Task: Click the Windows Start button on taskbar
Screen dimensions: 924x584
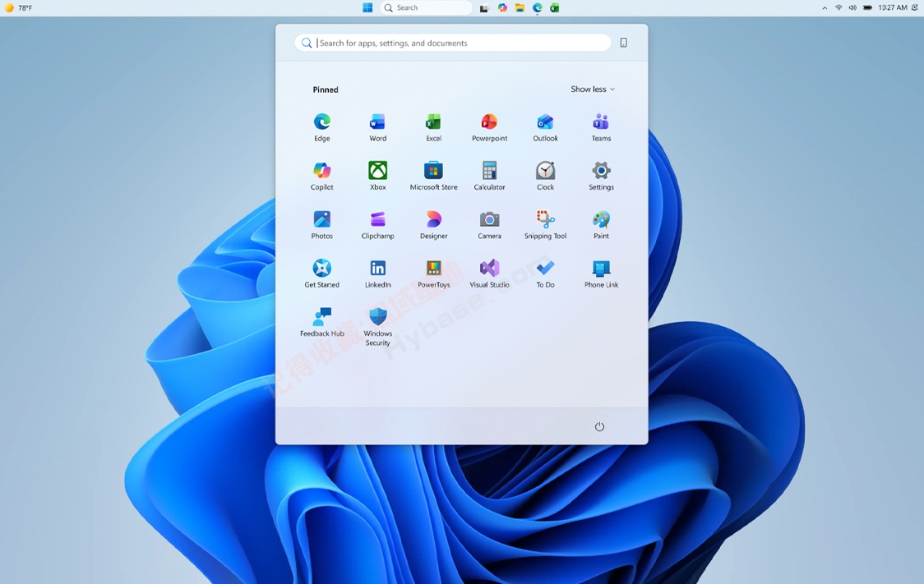Action: 367,7
